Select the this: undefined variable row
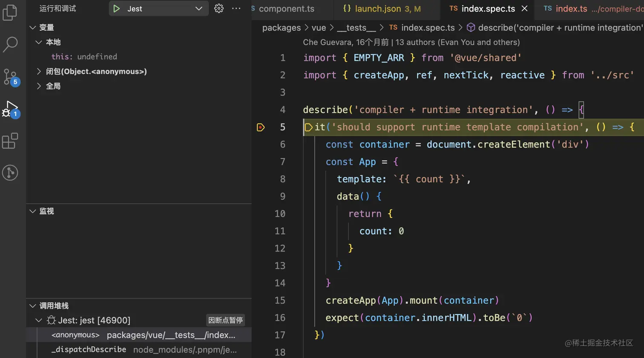This screenshot has width=644, height=358. 138,57
